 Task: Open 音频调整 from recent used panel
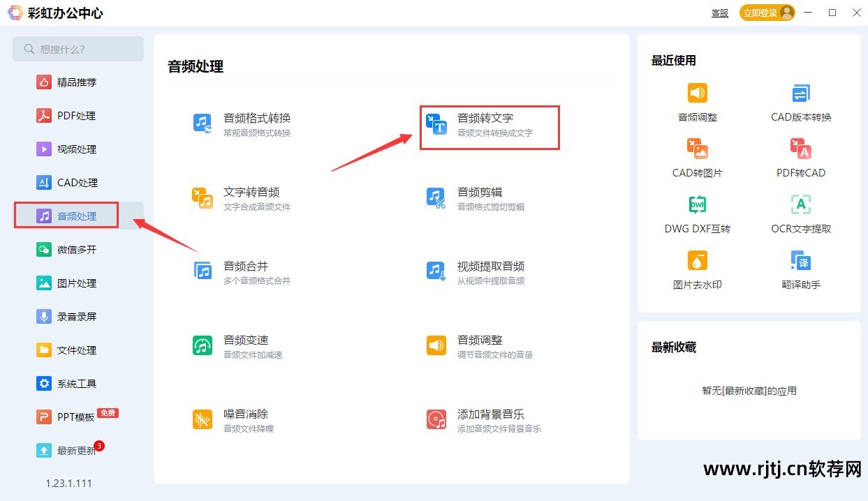tap(697, 101)
